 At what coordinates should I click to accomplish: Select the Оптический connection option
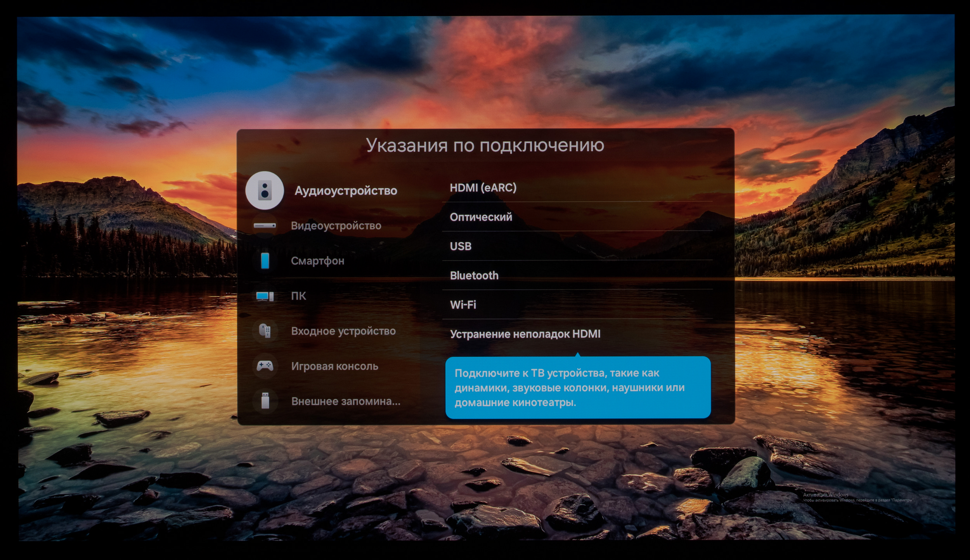481,217
